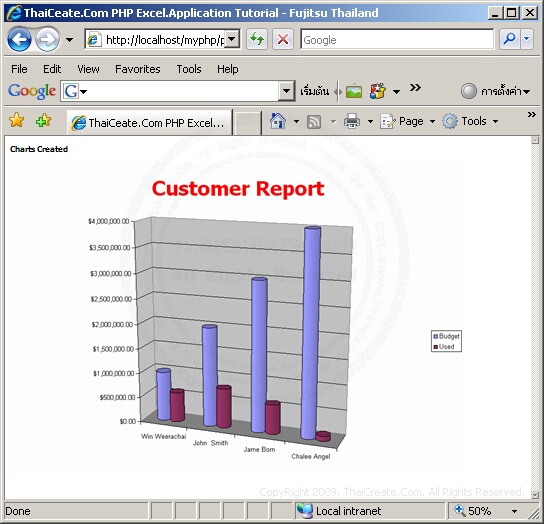The image size is (544, 524).
Task: Click Jame Born's blue Budget bar
Action: (x=259, y=355)
